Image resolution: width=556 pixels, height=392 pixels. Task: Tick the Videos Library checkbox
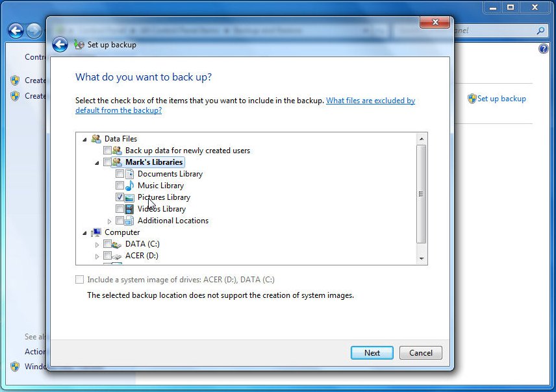point(120,209)
